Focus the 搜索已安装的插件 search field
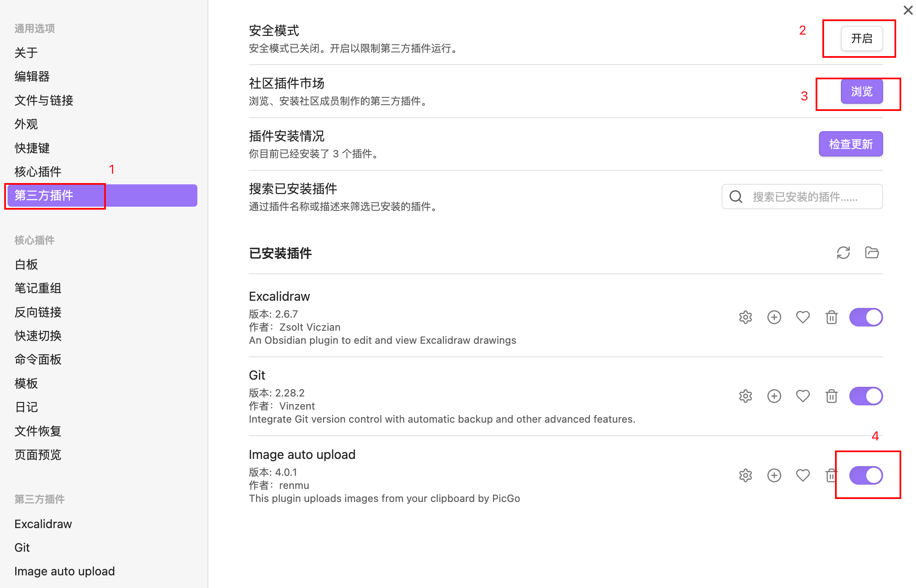 click(x=802, y=197)
